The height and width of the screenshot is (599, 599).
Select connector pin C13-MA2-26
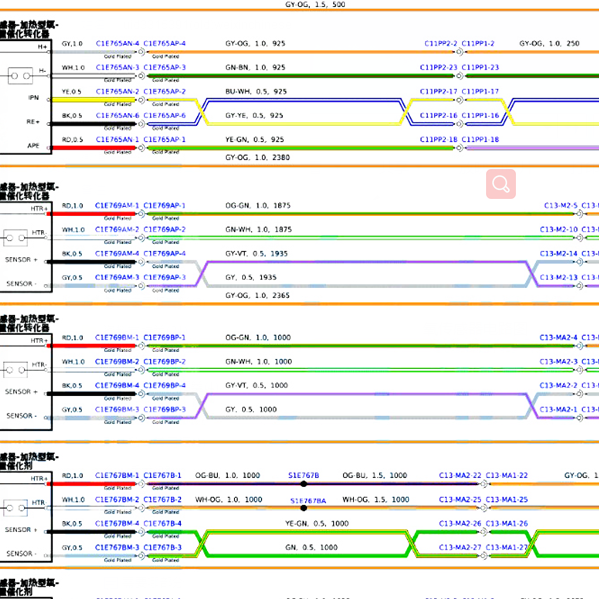click(460, 523)
